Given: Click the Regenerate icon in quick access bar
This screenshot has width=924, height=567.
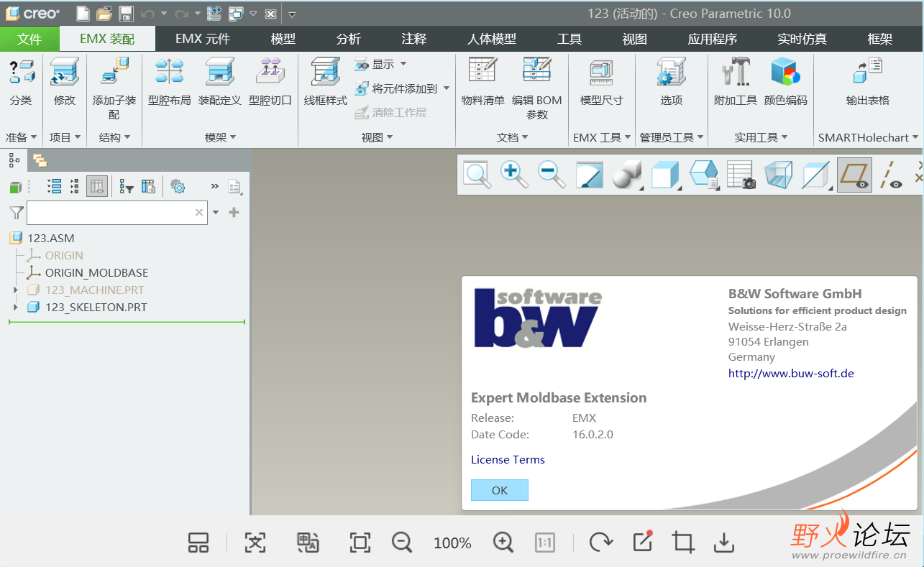Looking at the screenshot, I should (x=214, y=13).
